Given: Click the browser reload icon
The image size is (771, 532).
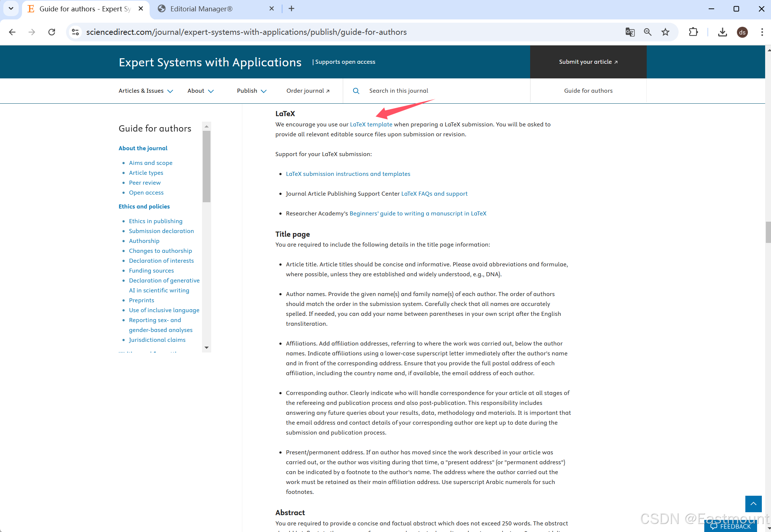Looking at the screenshot, I should (x=52, y=32).
